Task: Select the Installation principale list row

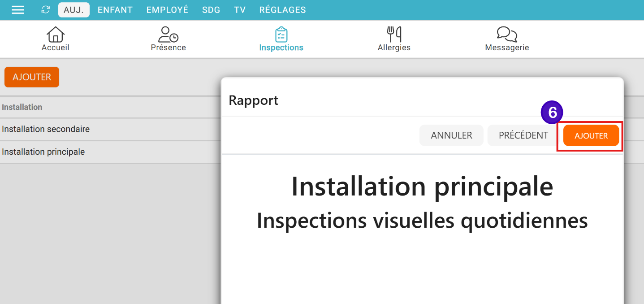Action: [43, 152]
